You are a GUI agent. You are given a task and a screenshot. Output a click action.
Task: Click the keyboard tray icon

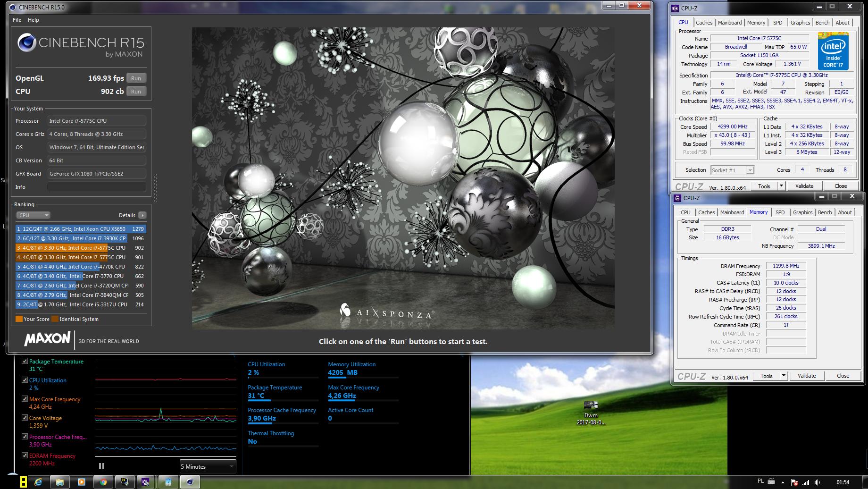click(771, 482)
